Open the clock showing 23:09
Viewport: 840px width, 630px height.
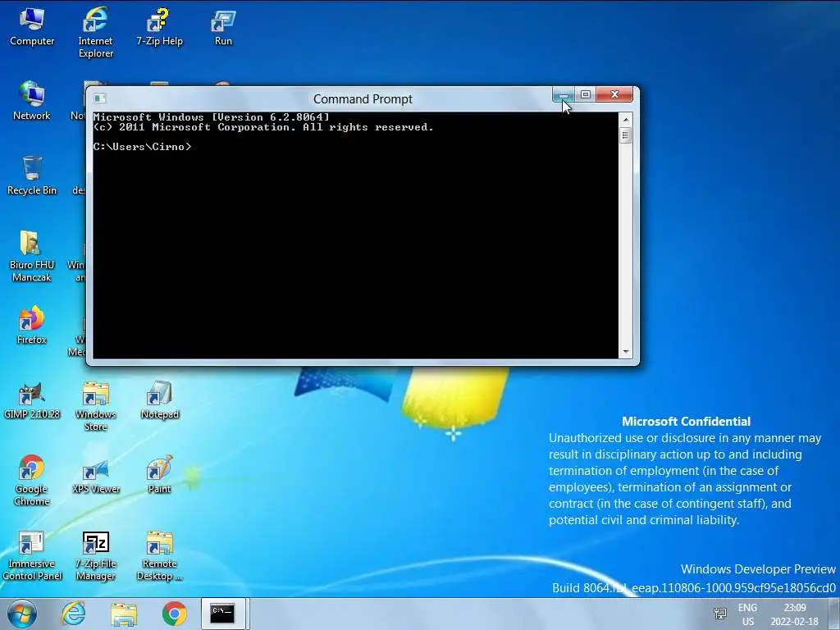pos(794,614)
